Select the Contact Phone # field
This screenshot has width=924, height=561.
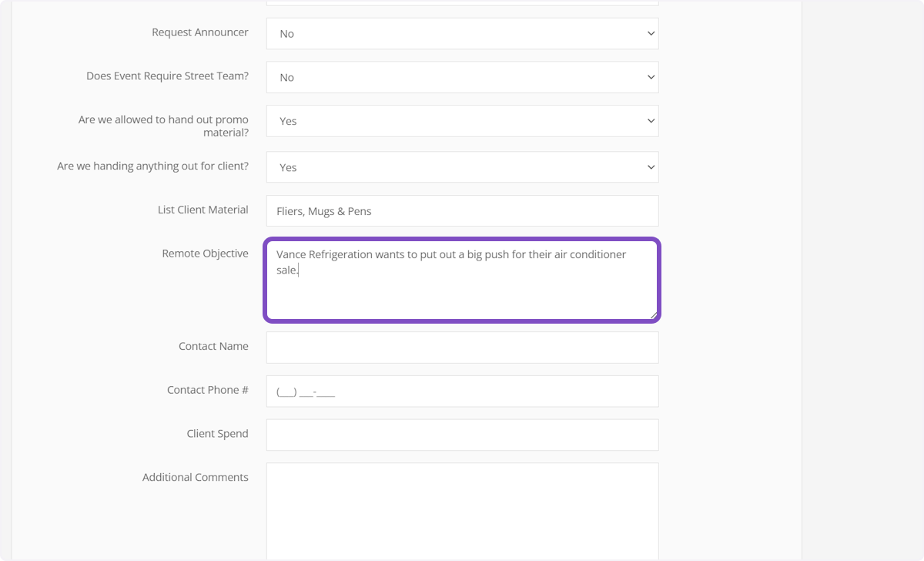tap(462, 391)
